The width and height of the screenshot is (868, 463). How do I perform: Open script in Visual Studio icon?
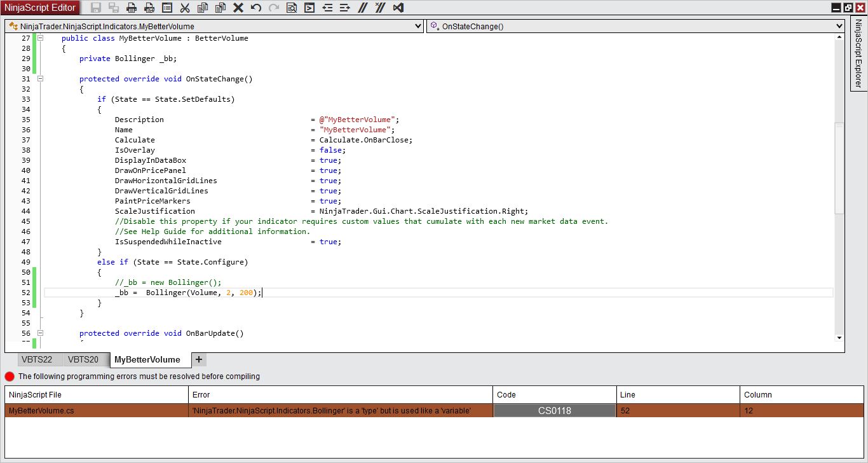(x=398, y=8)
